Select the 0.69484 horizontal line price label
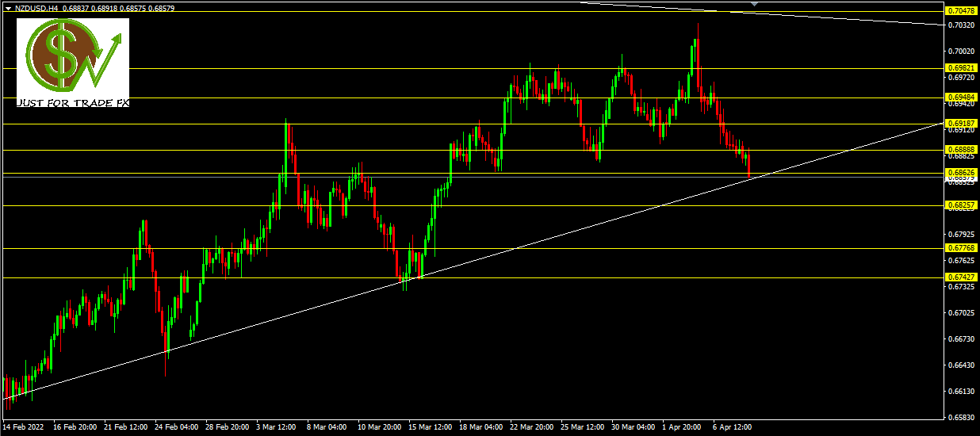This screenshot has width=980, height=436. coord(962,98)
